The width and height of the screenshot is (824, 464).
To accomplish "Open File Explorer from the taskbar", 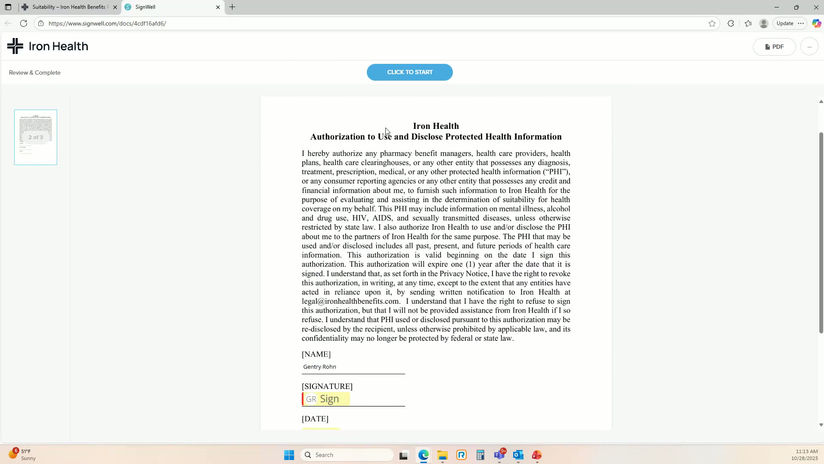I will [442, 455].
